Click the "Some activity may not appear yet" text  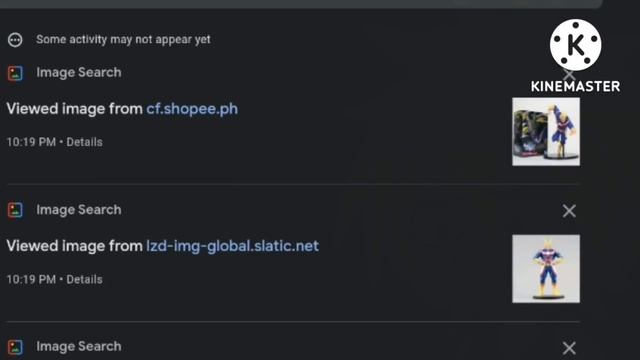123,40
